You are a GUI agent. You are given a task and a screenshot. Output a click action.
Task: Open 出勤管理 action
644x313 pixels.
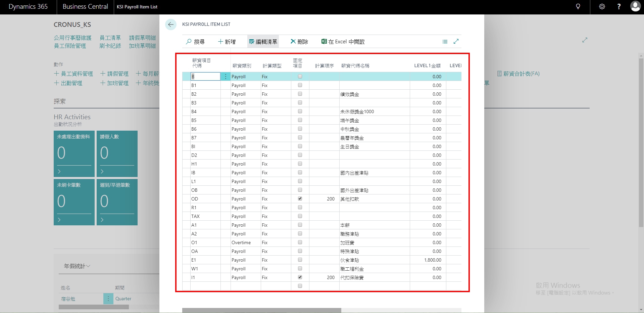click(68, 83)
